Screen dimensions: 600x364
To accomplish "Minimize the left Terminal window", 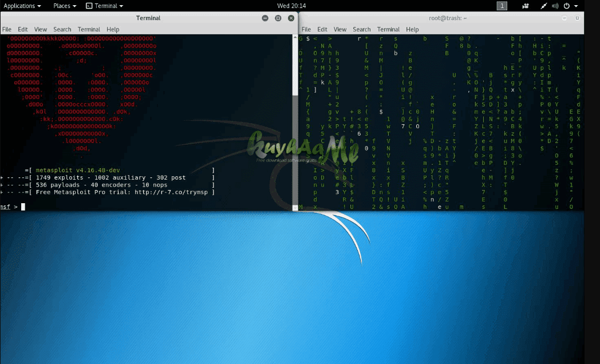I will [x=265, y=18].
